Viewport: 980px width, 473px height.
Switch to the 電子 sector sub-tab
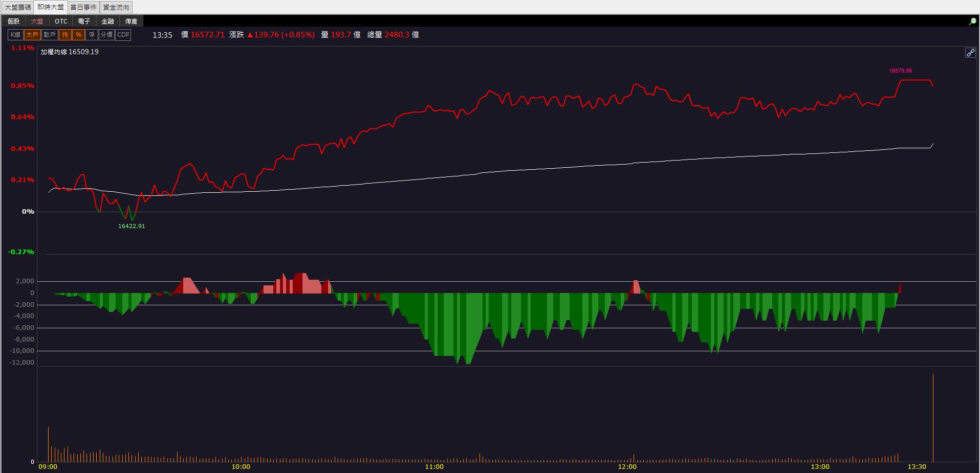pos(84,21)
